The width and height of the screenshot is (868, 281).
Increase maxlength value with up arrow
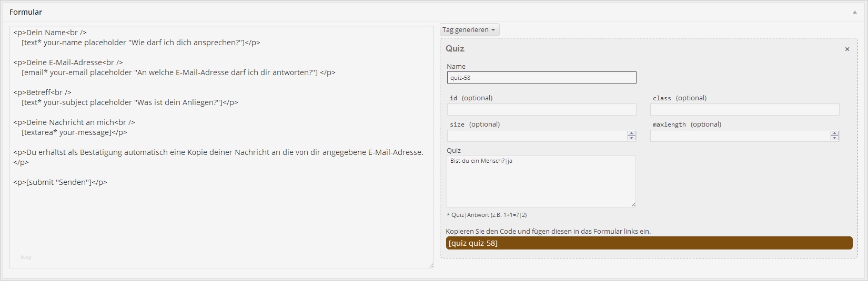coord(834,133)
